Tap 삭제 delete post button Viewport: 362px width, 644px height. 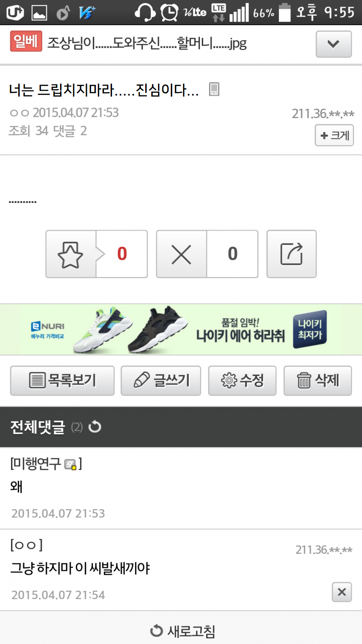coord(318,381)
